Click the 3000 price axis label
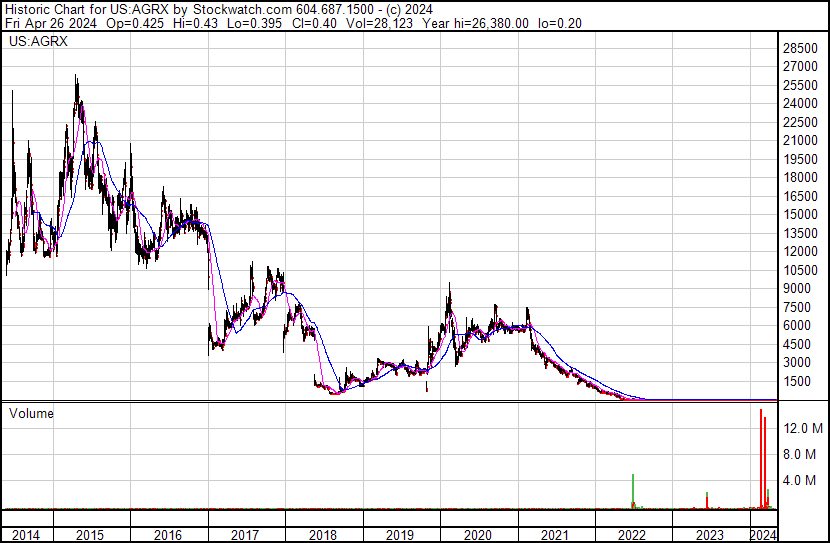The image size is (830, 543). pos(797,363)
